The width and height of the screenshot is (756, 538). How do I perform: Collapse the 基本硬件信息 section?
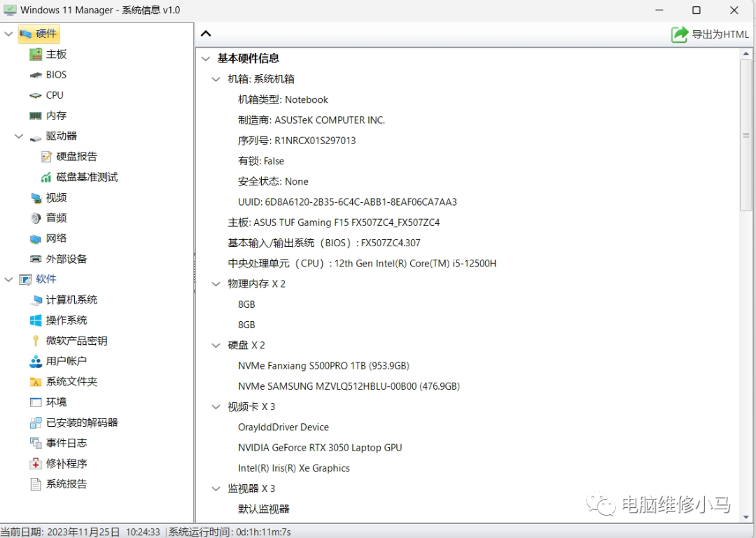pos(206,59)
